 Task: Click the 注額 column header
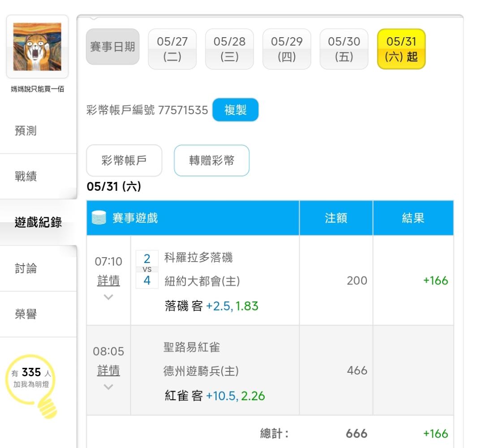pos(336,218)
